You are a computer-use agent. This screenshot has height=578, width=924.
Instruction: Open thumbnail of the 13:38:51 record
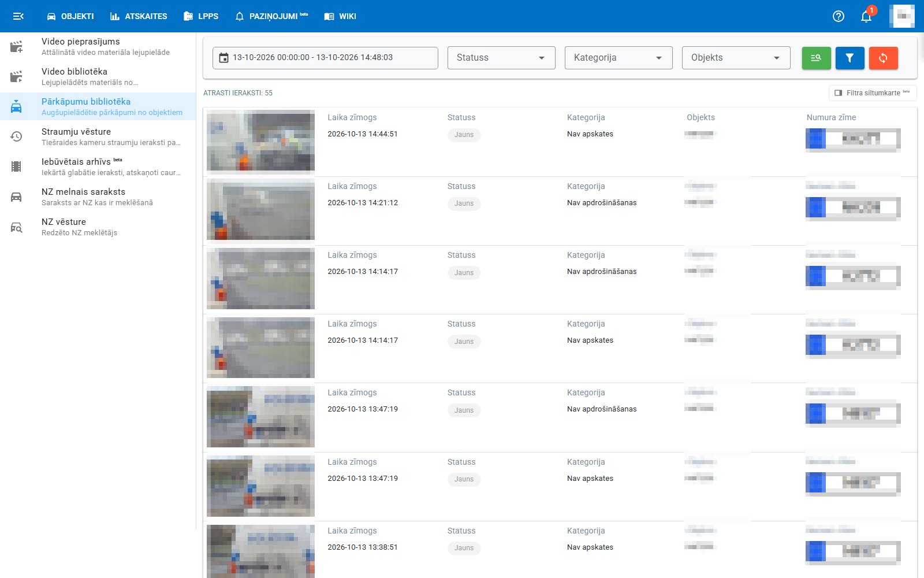260,551
